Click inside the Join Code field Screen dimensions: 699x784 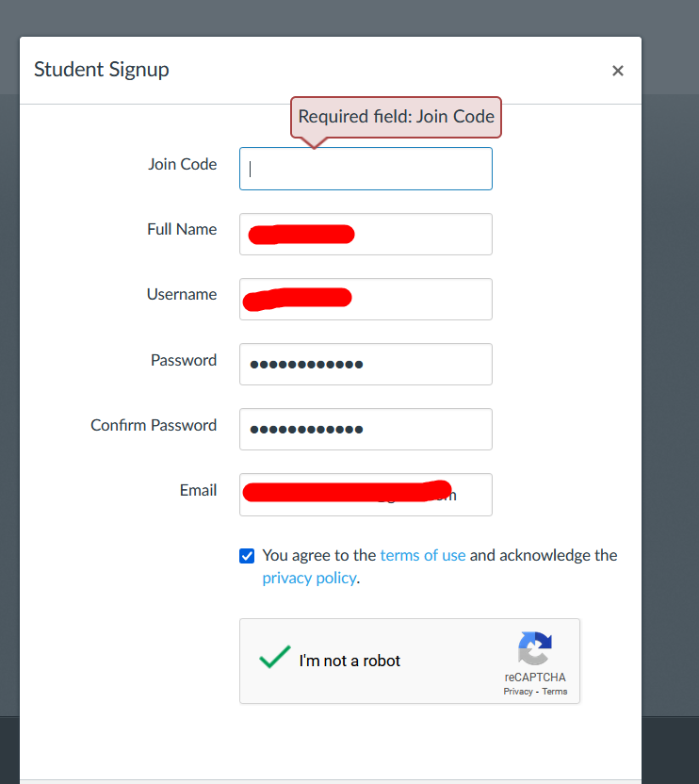point(366,169)
